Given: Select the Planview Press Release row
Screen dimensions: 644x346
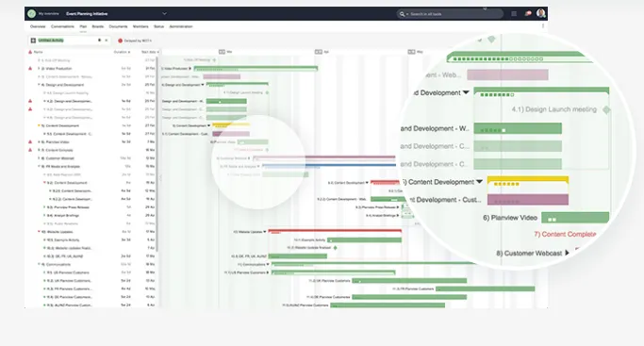Looking at the screenshot, I should click(x=91, y=207).
